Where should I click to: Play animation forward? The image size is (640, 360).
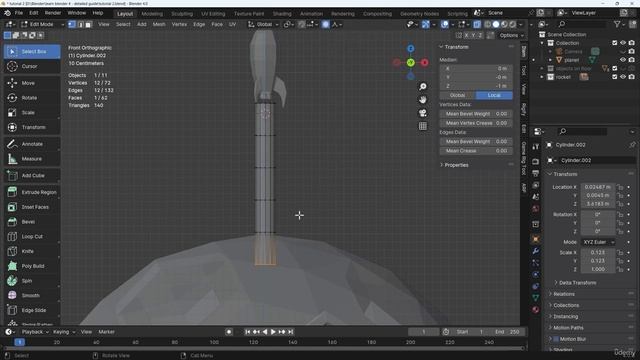pos(273,332)
